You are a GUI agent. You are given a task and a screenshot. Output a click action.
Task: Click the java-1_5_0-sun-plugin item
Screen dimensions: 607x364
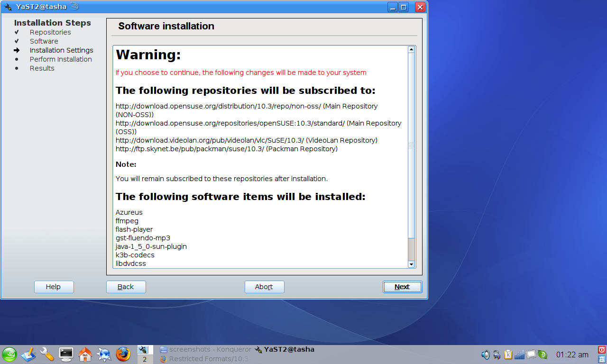point(151,246)
